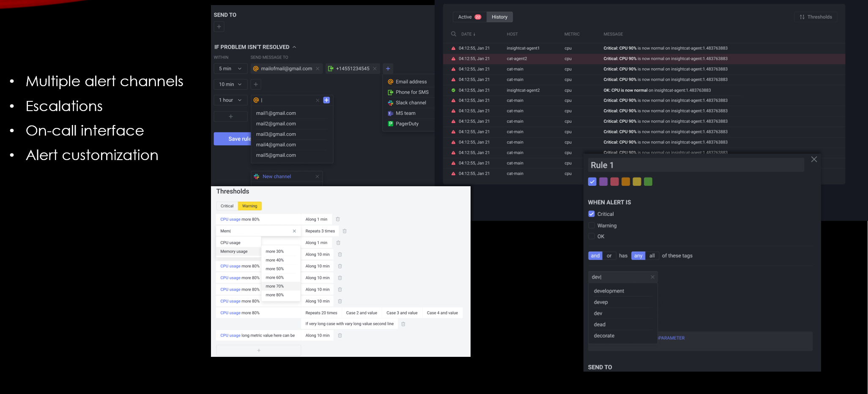Pick the green rule color
The width and height of the screenshot is (868, 394).
pyautogui.click(x=648, y=182)
